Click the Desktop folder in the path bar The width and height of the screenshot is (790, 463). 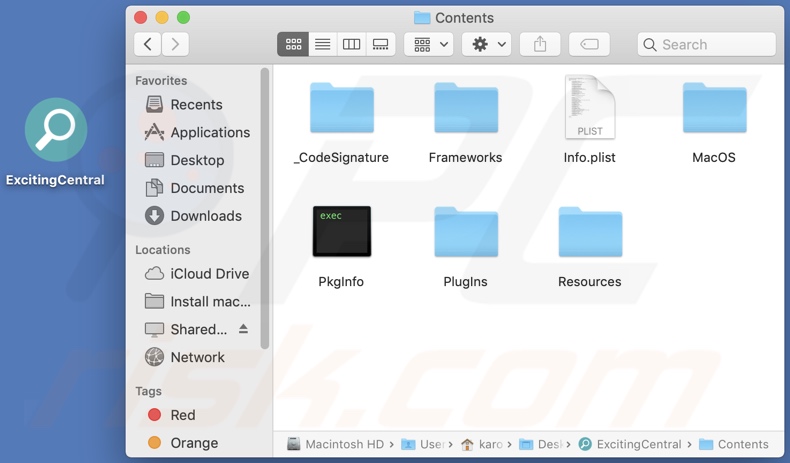541,444
